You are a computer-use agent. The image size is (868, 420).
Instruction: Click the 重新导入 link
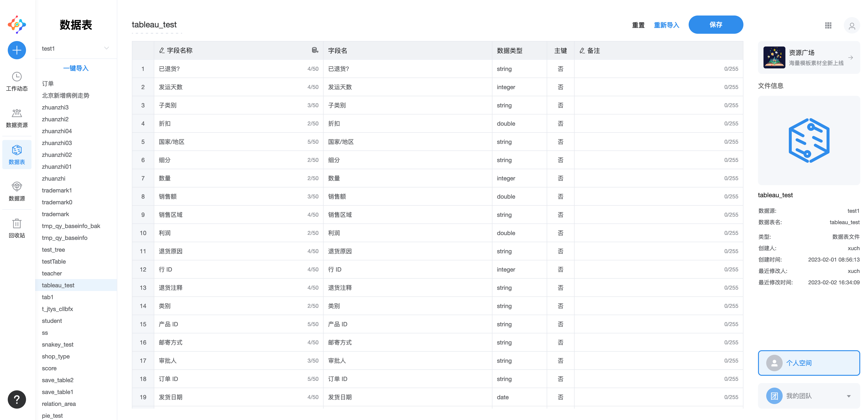pos(666,25)
